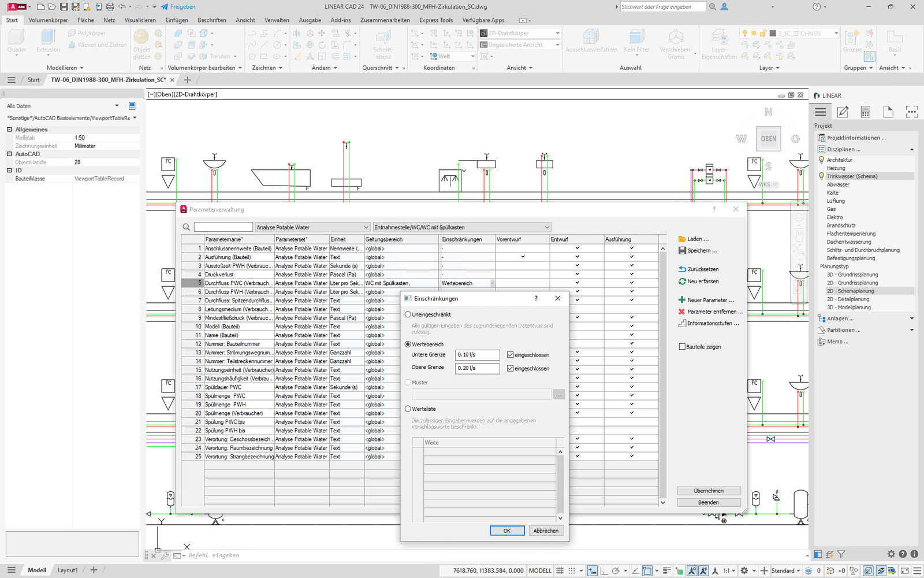Collapse the AutoCAD properties section
Image resolution: width=924 pixels, height=578 pixels.
coord(9,154)
